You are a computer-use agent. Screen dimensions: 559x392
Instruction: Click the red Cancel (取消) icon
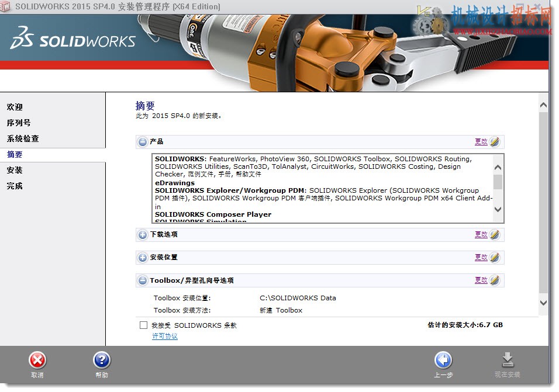point(37,360)
